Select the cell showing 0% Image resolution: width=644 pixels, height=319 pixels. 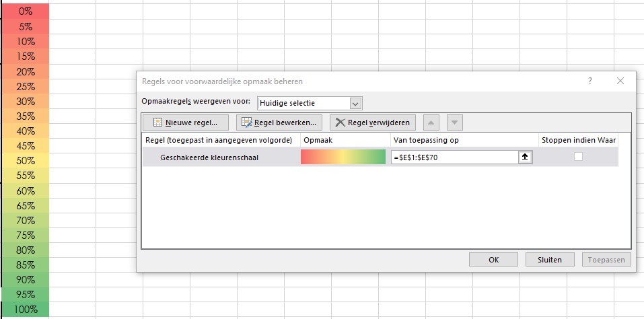point(25,11)
